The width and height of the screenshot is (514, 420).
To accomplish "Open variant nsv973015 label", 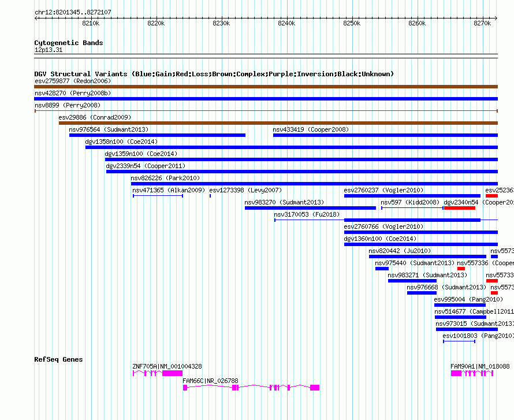I will pos(452,324).
